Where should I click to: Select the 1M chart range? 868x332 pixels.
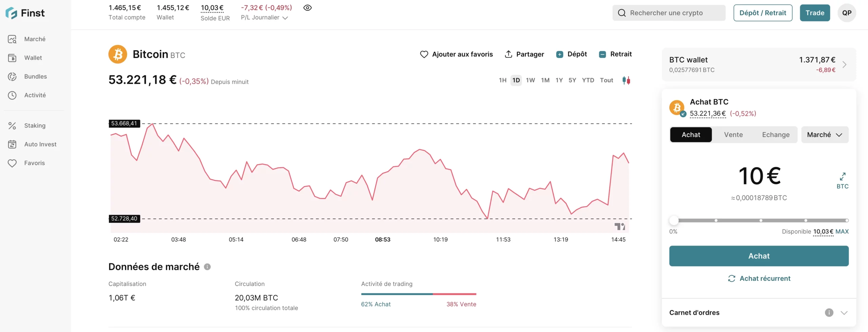[x=545, y=80]
